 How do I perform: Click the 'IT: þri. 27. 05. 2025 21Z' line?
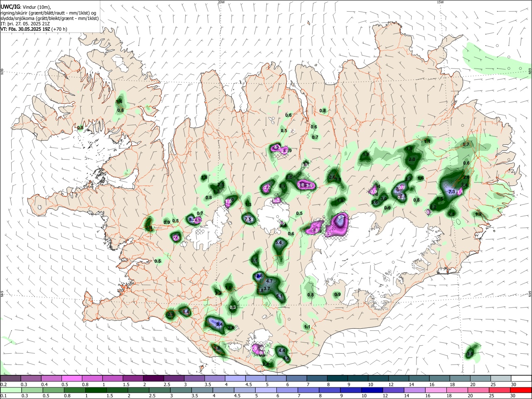tap(25, 24)
